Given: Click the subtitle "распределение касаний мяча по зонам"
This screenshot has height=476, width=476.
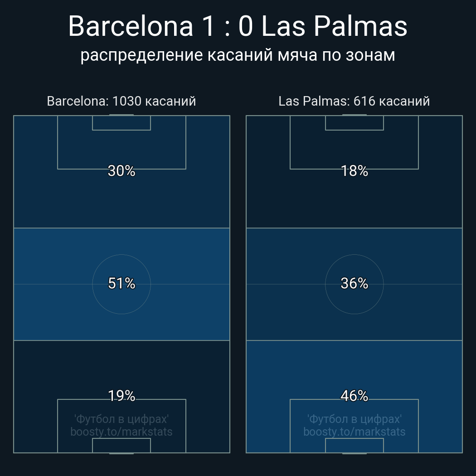Looking at the screenshot, I should [238, 55].
